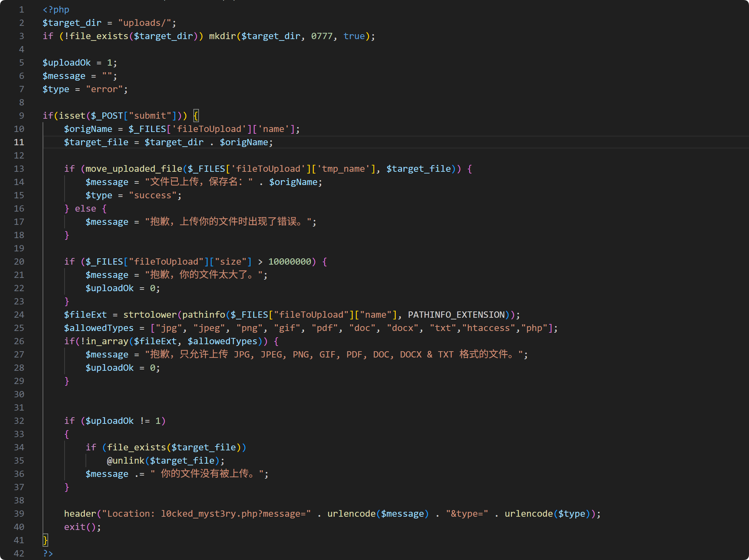The image size is (749, 560).
Task: Click file_exists function on line 34
Action: pyautogui.click(x=136, y=448)
